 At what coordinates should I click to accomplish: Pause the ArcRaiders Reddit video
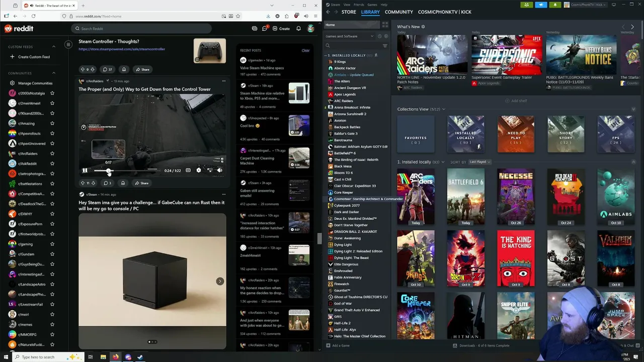coord(85,170)
